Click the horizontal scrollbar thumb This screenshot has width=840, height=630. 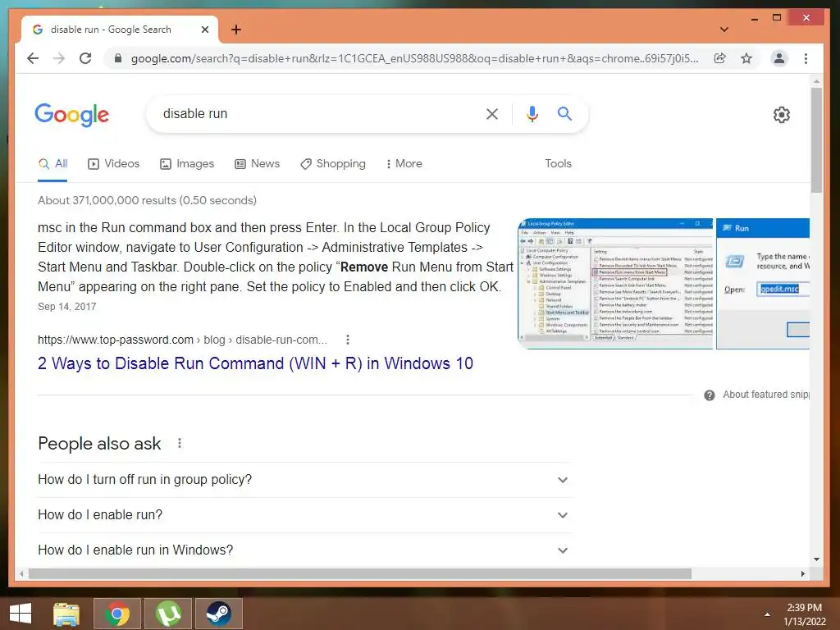coord(360,573)
